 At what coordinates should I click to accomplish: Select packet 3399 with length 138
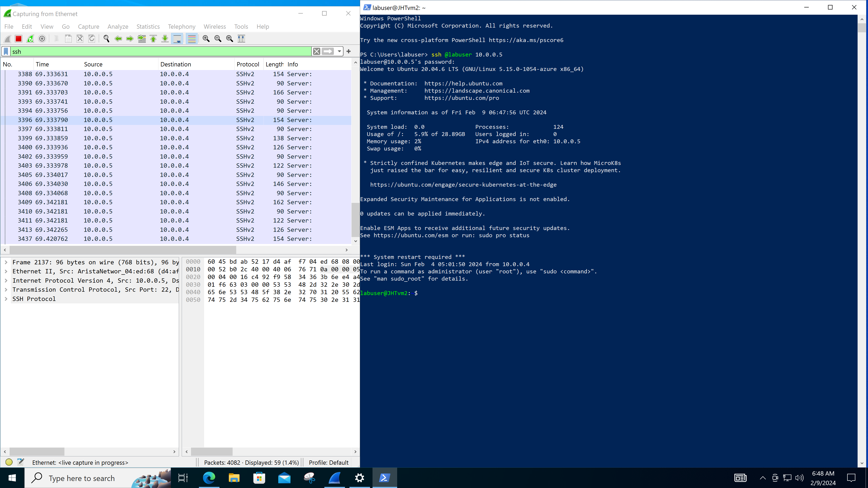176,138
